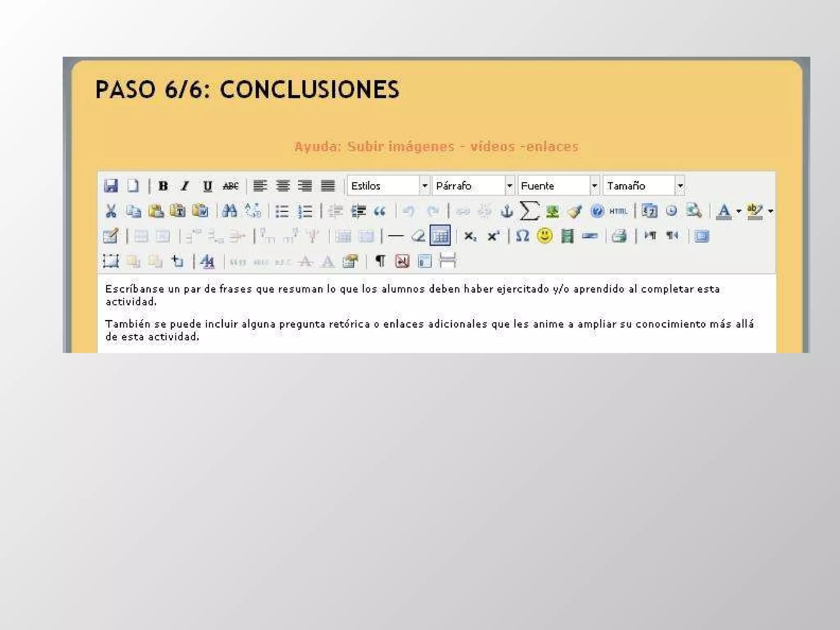Click the print icon

[619, 236]
